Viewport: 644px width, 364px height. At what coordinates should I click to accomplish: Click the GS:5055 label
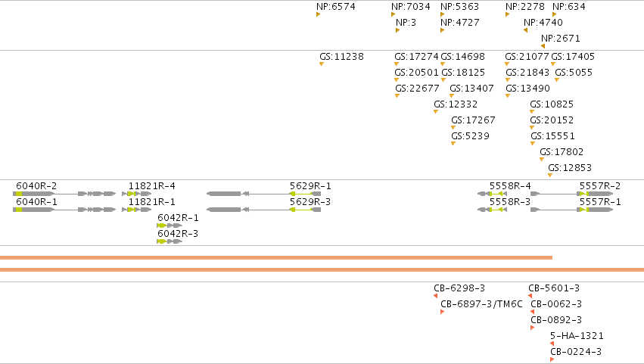(x=574, y=73)
